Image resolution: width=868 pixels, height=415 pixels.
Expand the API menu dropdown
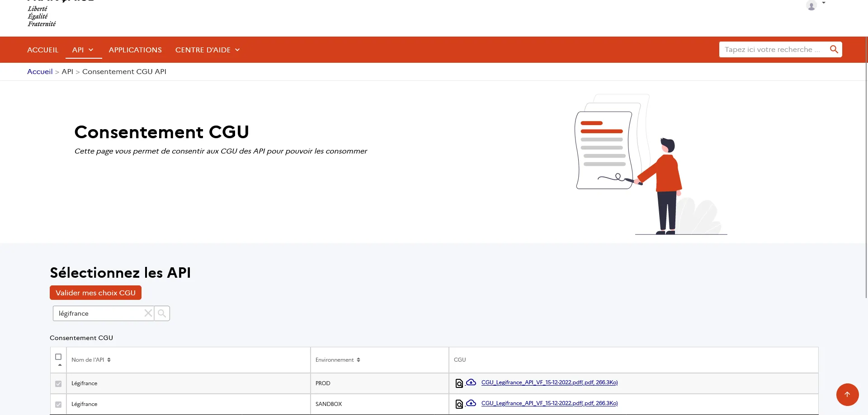(83, 50)
